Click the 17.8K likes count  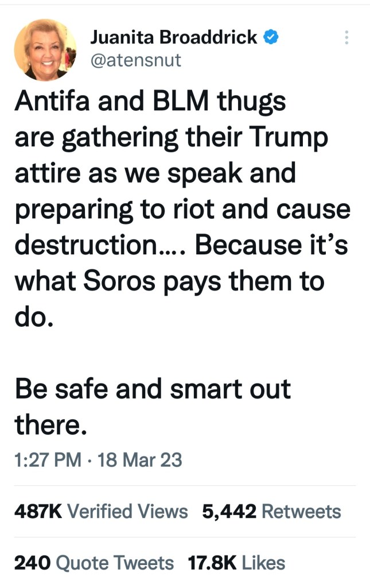tap(212, 563)
